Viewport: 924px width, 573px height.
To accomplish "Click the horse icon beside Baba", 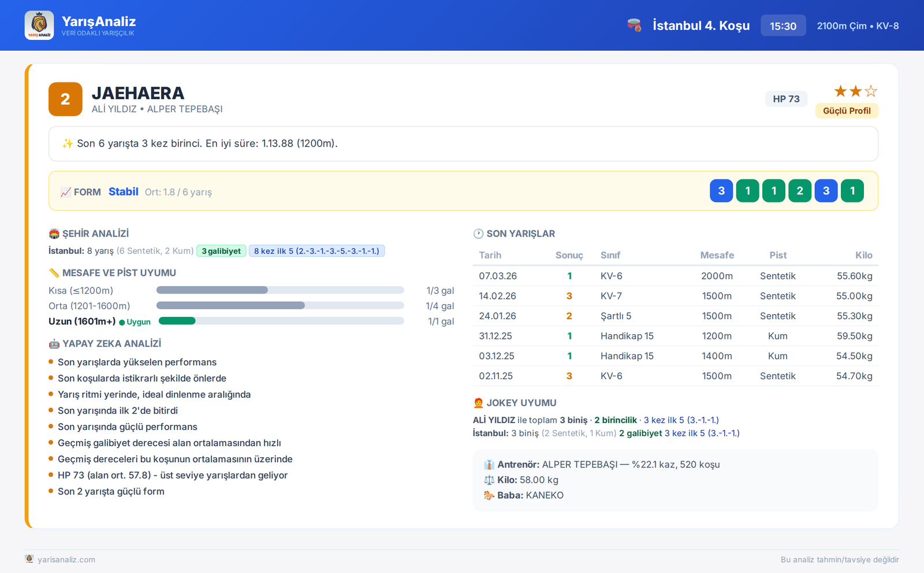I will 489,495.
